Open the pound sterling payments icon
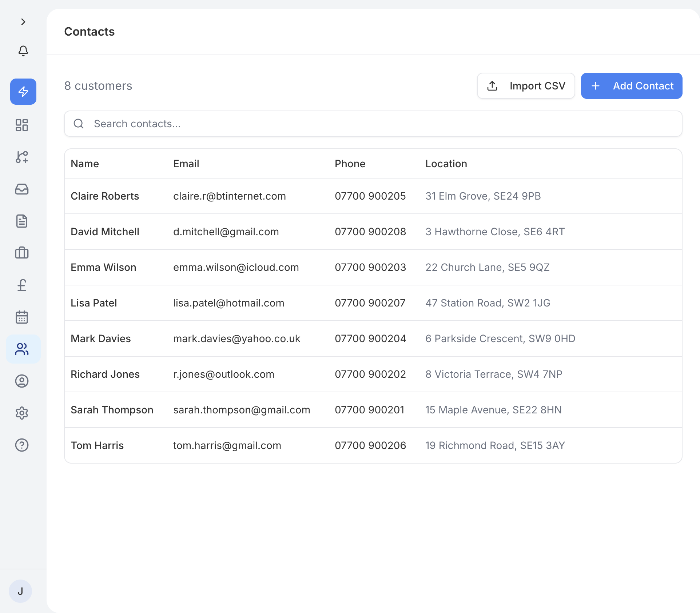 pos(22,285)
